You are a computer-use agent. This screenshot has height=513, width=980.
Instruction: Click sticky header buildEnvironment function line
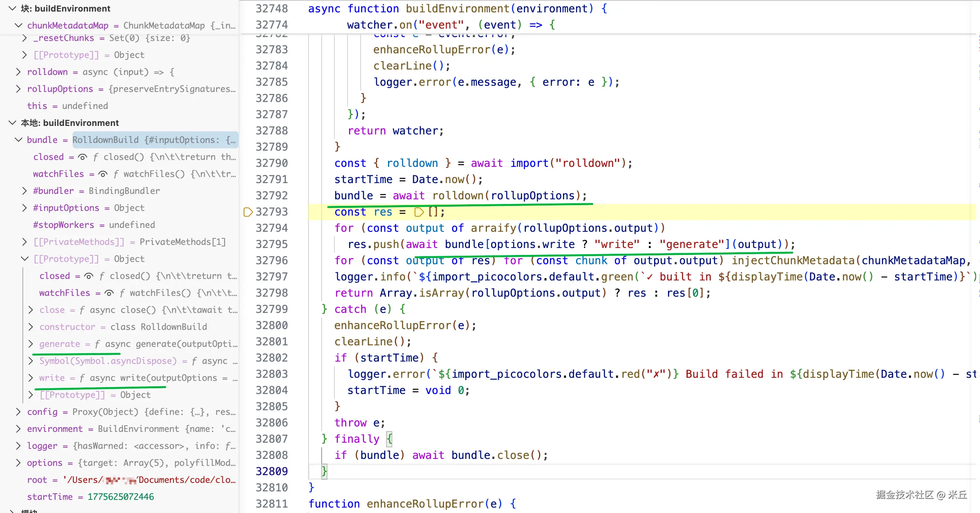click(x=457, y=8)
